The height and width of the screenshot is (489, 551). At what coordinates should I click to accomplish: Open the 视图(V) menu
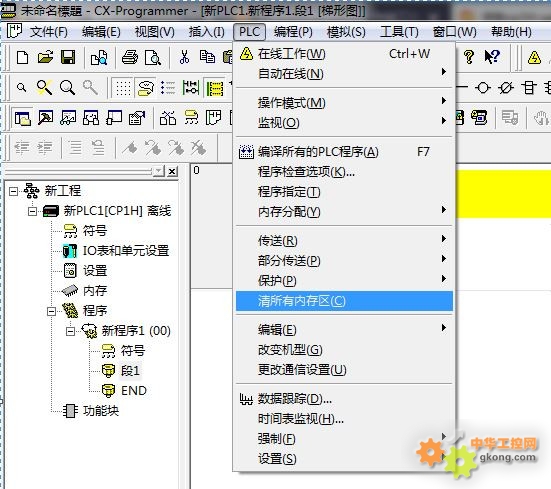(x=155, y=32)
